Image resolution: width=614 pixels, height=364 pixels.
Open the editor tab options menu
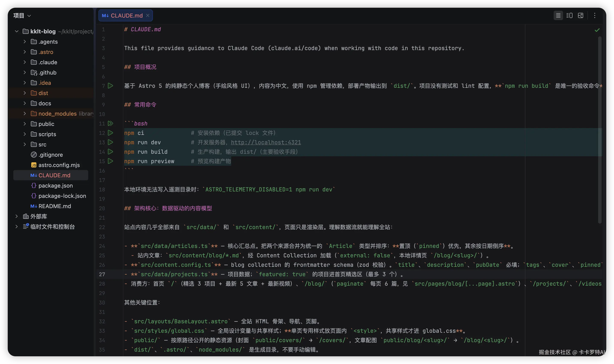tap(594, 15)
